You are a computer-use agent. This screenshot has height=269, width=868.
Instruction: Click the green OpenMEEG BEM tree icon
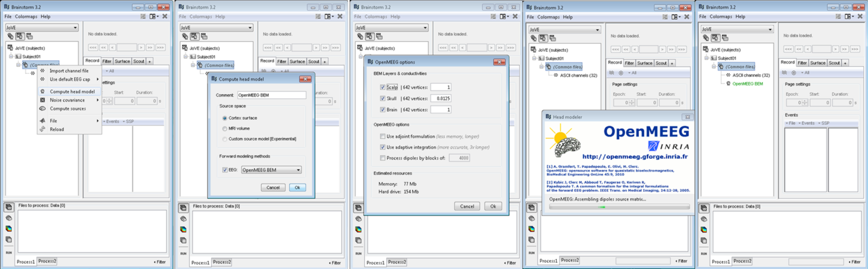728,84
